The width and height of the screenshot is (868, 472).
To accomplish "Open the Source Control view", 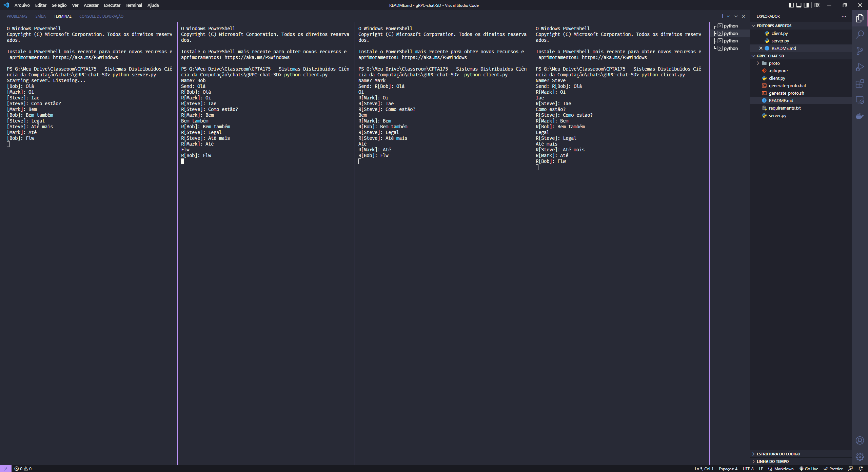I will coord(860,51).
